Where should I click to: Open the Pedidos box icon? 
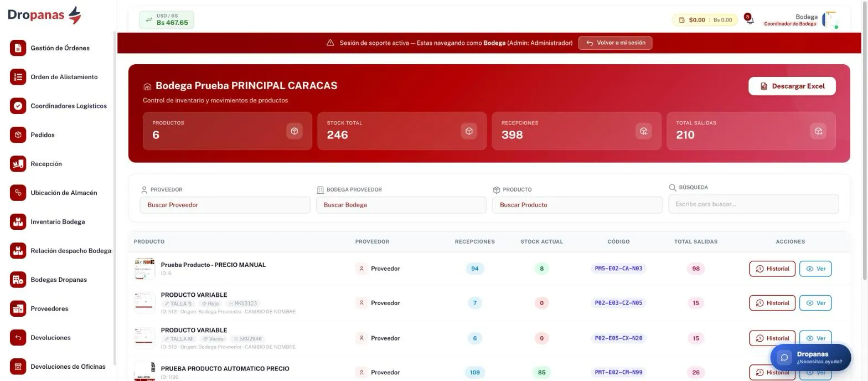click(18, 135)
